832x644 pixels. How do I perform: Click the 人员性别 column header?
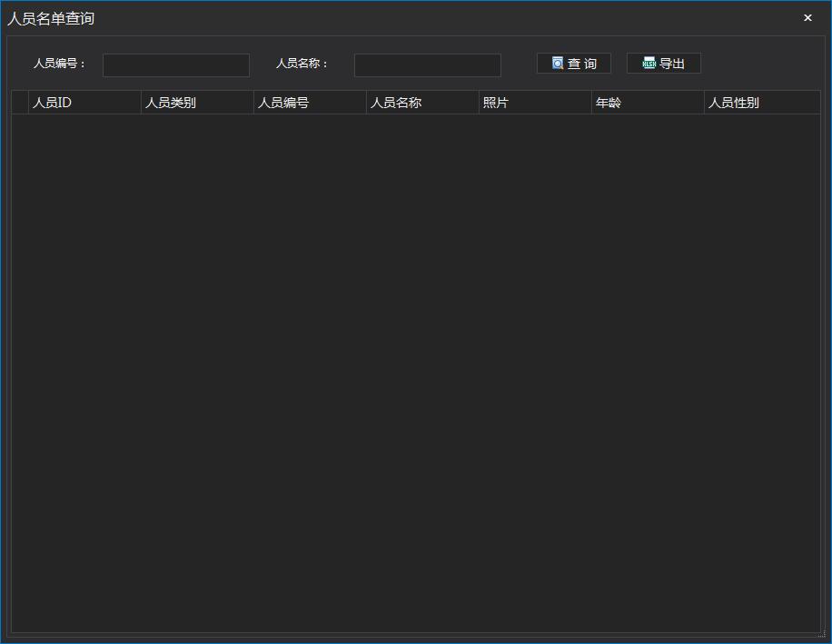tap(761, 103)
